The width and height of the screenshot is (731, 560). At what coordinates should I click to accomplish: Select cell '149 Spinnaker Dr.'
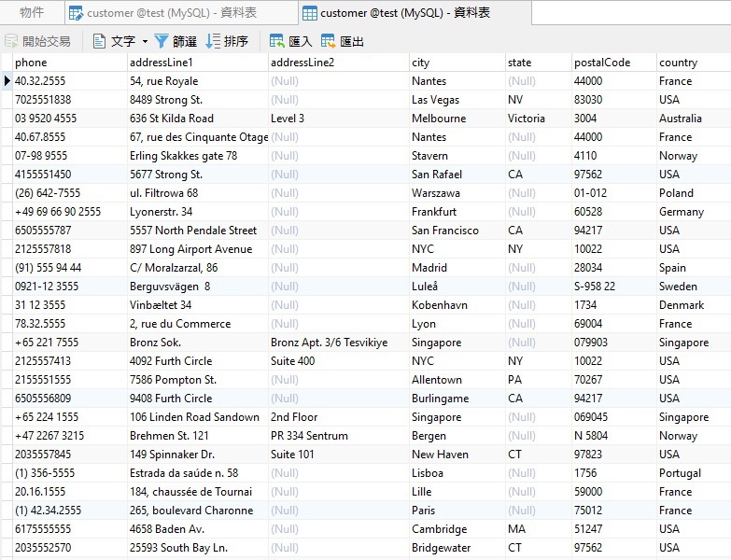(198, 455)
